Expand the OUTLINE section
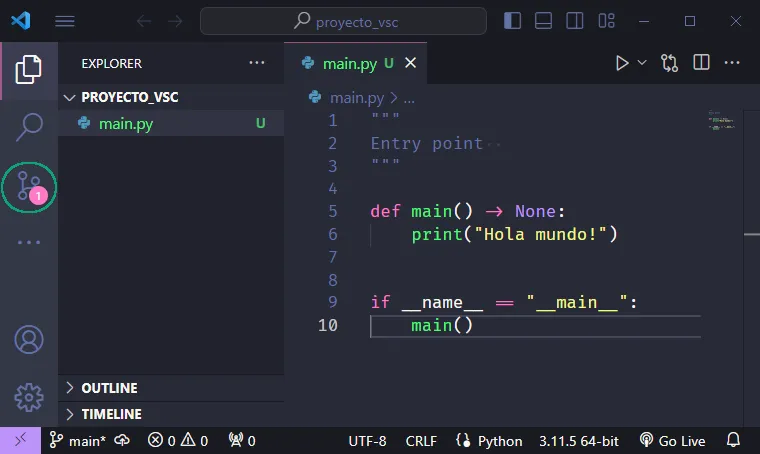The width and height of the screenshot is (760, 454). 109,388
